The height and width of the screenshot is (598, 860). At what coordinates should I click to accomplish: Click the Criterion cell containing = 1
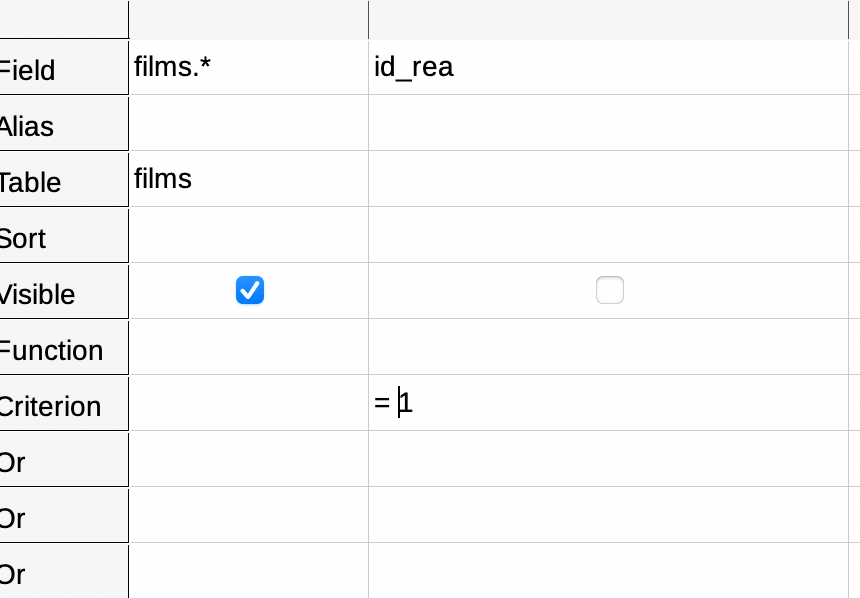point(608,403)
